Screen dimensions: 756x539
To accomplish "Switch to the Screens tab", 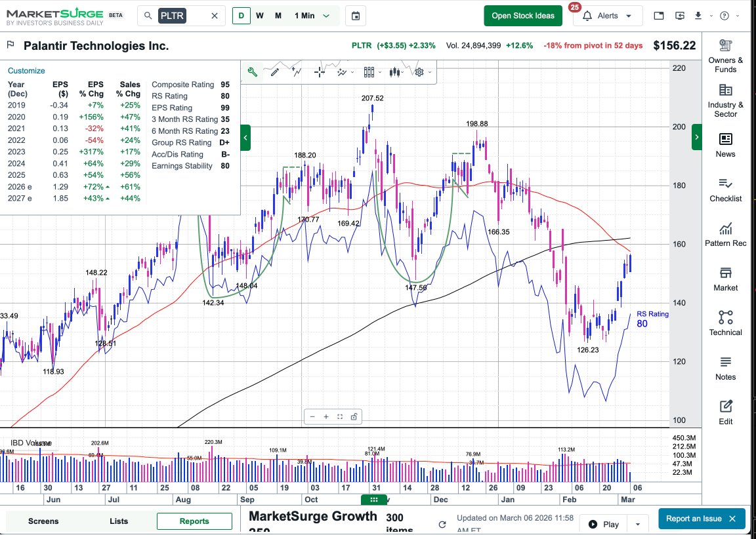I will click(x=43, y=521).
